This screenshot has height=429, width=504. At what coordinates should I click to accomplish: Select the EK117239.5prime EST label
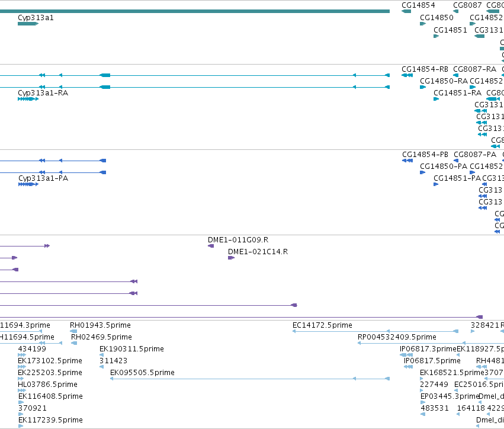50,420
